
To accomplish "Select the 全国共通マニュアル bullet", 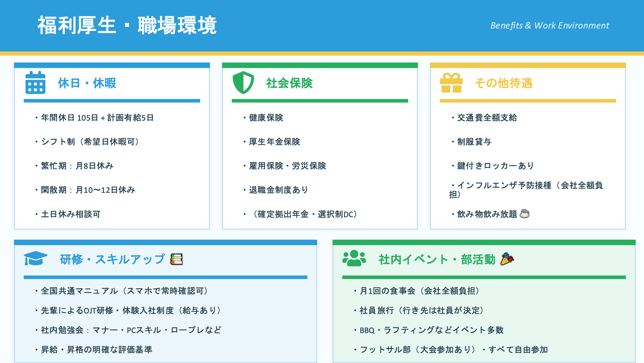I will (122, 291).
